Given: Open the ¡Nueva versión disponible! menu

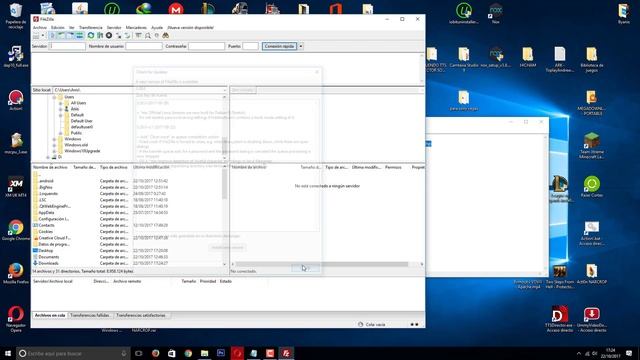Looking at the screenshot, I should pyautogui.click(x=191, y=27).
